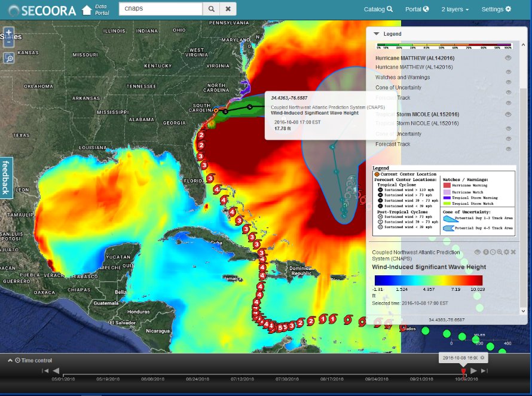Toggle Hurricane MATTHEW sublayer visibility eye
This screenshot has width=532, height=396.
coord(508,72)
